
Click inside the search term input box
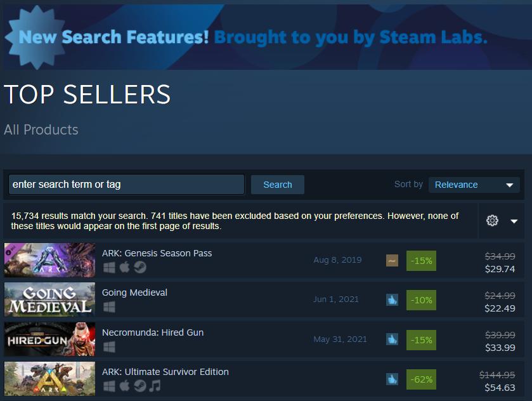(126, 185)
